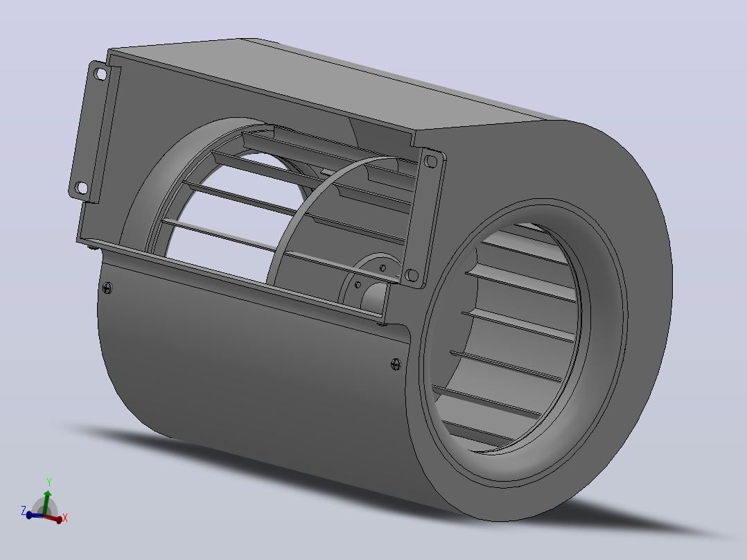Select the motor hub inside the impeller
This screenshot has width=747, height=560.
(x=370, y=286)
